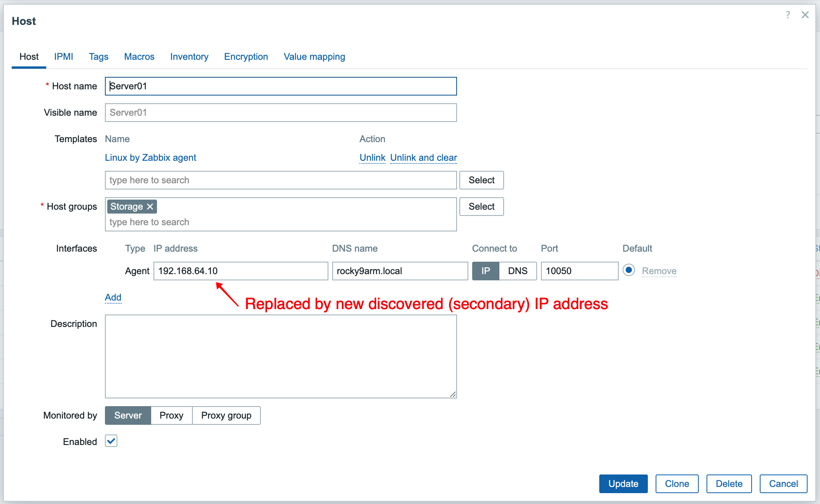This screenshot has width=820, height=504.
Task: Click the help question mark icon
Action: 788,15
